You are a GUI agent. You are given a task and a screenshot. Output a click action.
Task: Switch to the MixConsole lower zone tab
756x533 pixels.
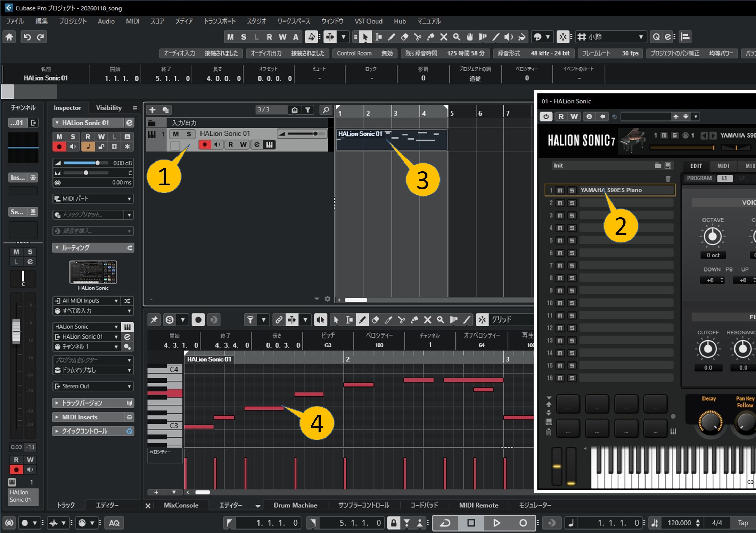coord(181,505)
